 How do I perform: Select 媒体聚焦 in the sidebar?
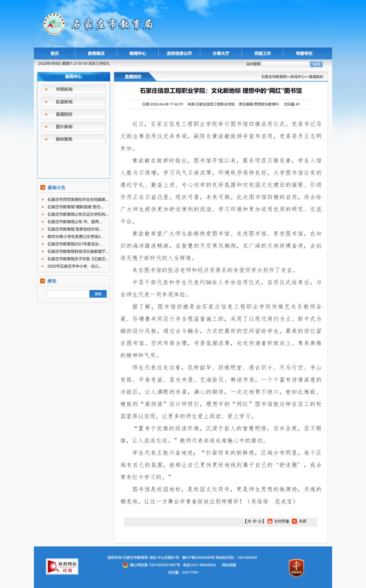(64, 139)
